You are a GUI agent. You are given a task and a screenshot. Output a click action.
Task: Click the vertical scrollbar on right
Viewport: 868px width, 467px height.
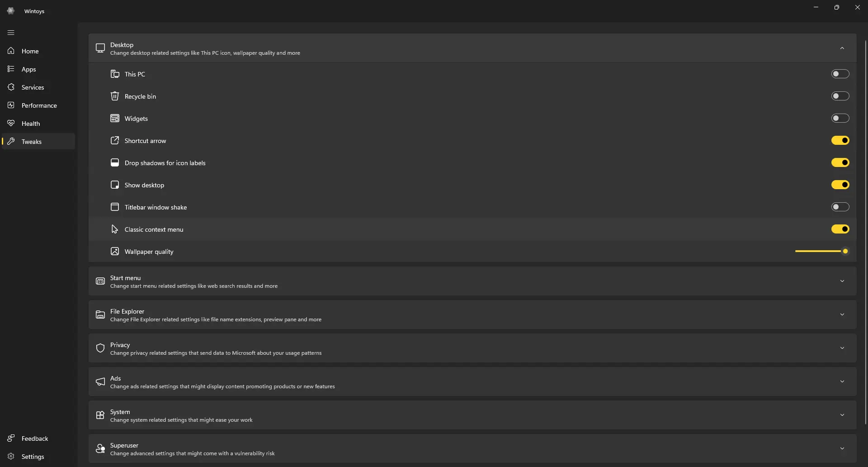(866, 232)
